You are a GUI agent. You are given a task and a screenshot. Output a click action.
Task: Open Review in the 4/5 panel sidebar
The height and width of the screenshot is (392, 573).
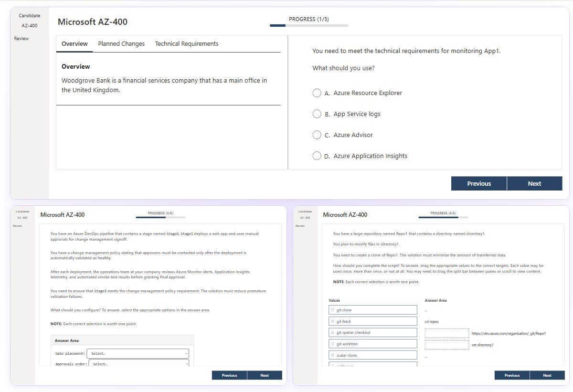click(x=300, y=226)
